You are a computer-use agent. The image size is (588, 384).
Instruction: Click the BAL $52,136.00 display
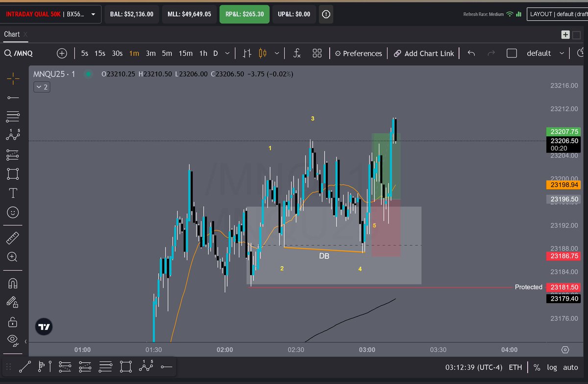click(131, 14)
